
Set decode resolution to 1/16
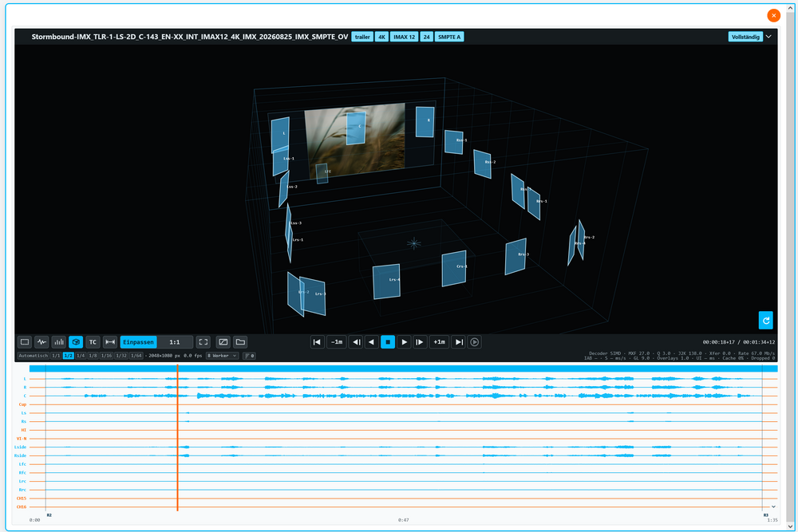point(106,356)
